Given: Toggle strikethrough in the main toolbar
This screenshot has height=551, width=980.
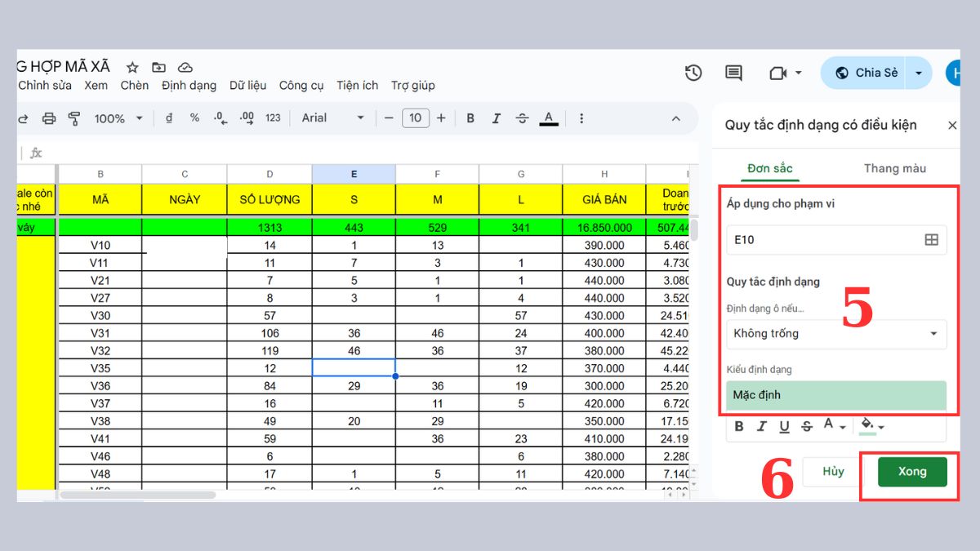Looking at the screenshot, I should click(x=523, y=118).
